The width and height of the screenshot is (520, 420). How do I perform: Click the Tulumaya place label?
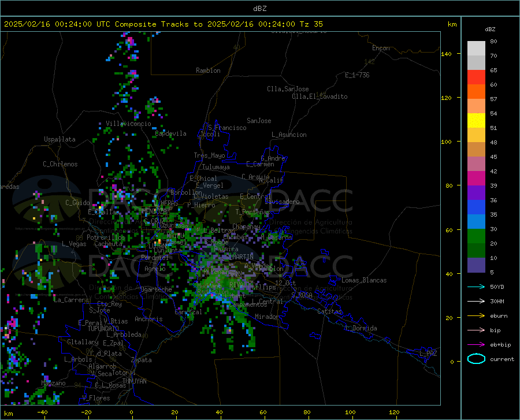tap(216, 167)
